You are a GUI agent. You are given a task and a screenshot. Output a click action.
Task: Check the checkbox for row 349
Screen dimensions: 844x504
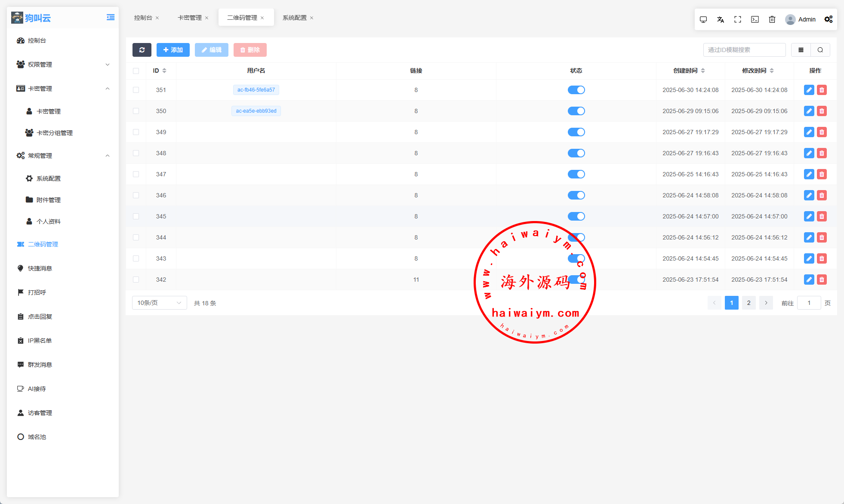[x=136, y=132]
